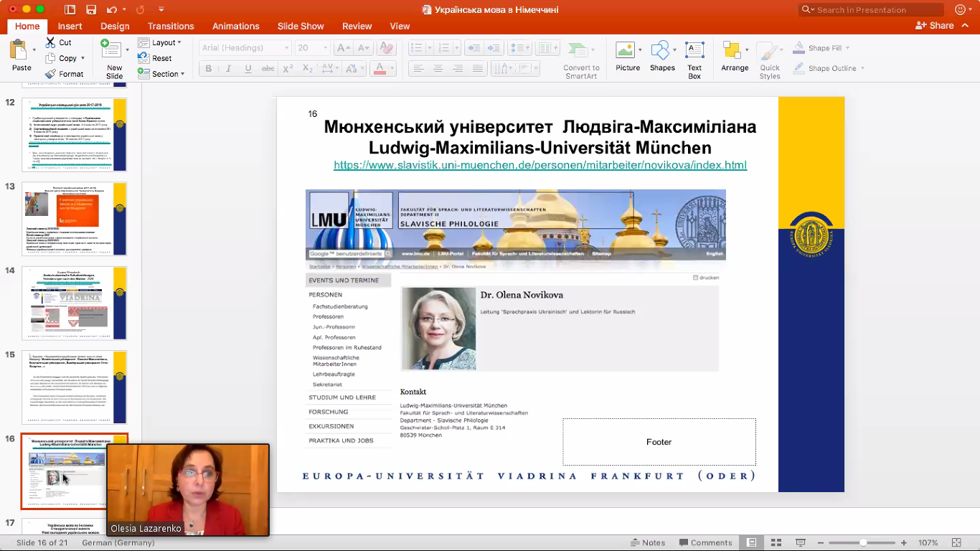Open the font name combo box

click(245, 48)
